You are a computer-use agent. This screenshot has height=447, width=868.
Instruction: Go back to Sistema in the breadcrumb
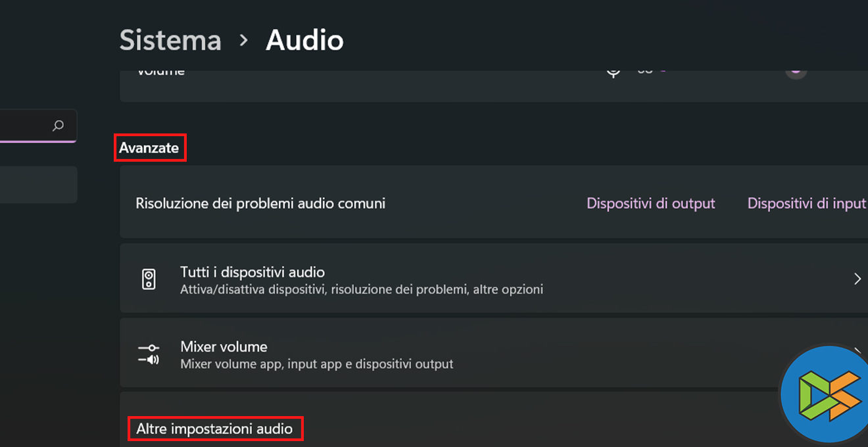click(170, 41)
